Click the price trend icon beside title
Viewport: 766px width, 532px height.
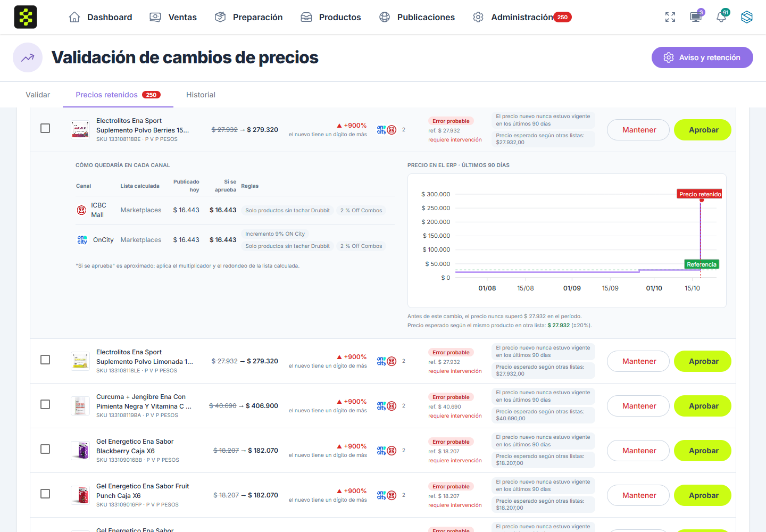(28, 57)
